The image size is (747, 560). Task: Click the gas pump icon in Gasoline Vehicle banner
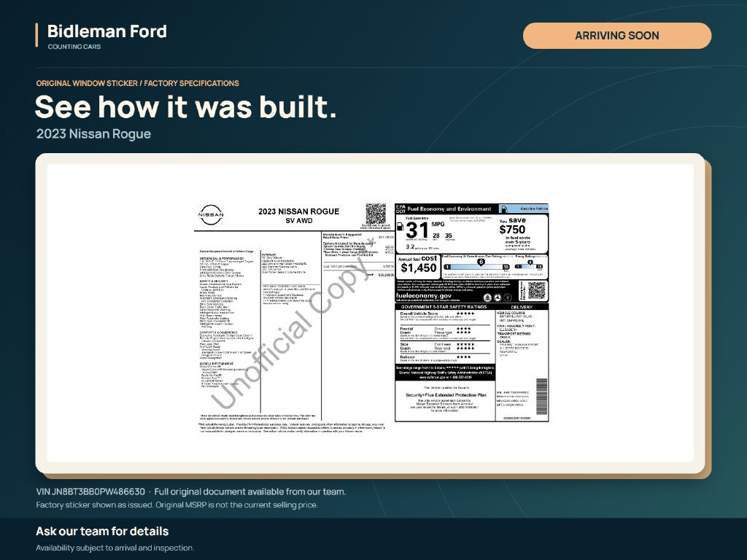(503, 209)
